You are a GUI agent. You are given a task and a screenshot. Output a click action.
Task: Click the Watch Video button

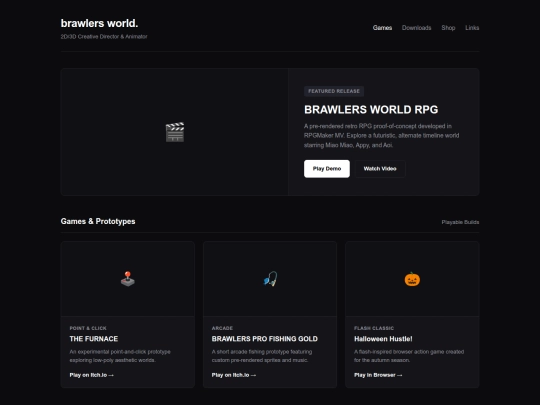coord(380,169)
